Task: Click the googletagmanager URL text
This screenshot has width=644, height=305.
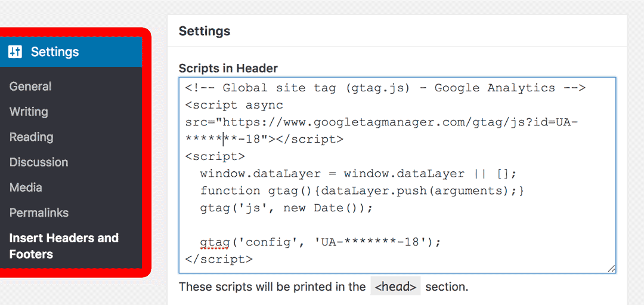Action: pyautogui.click(x=382, y=122)
